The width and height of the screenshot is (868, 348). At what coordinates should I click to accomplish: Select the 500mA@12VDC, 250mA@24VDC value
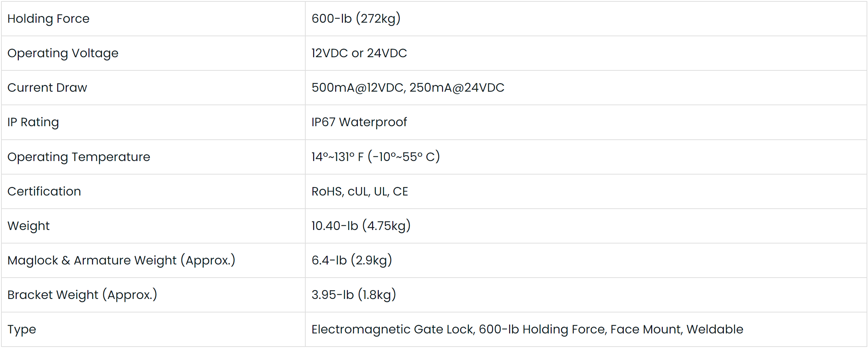pos(408,87)
